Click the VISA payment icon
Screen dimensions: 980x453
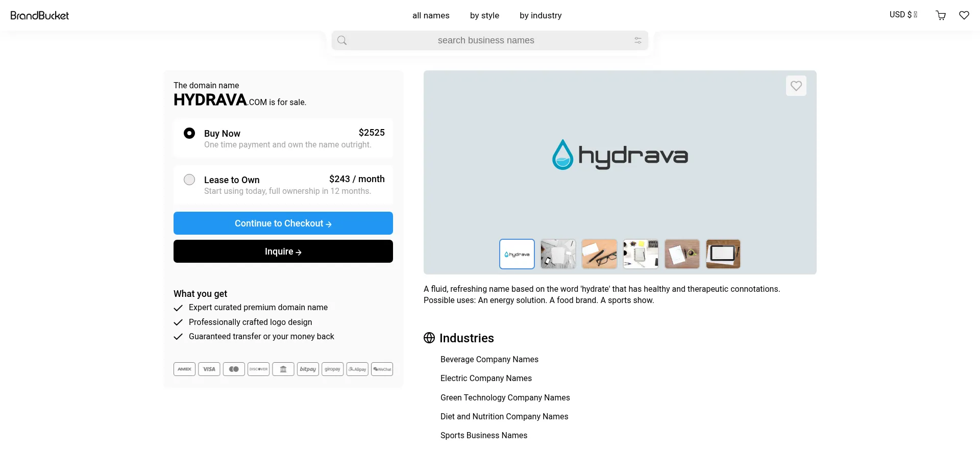point(209,369)
